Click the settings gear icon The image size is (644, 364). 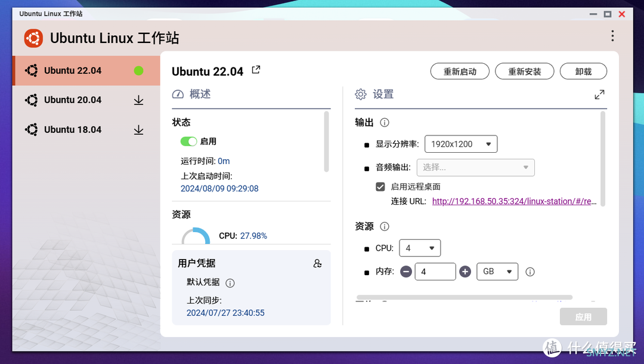[x=361, y=94]
